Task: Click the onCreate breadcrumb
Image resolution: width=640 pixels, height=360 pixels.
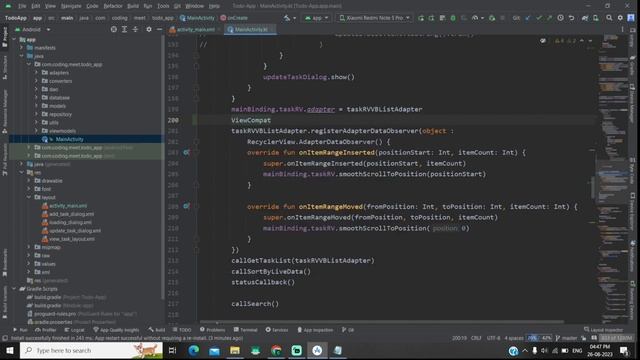Action: point(234,18)
